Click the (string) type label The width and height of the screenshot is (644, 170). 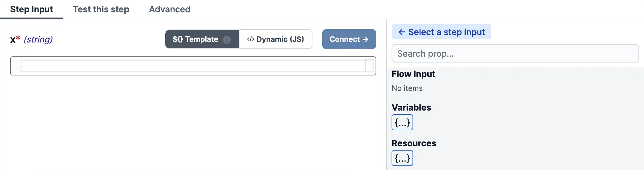[38, 39]
